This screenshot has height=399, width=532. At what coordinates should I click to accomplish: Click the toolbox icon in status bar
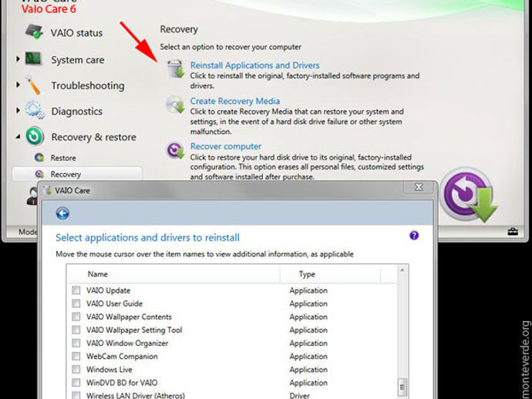click(x=513, y=232)
